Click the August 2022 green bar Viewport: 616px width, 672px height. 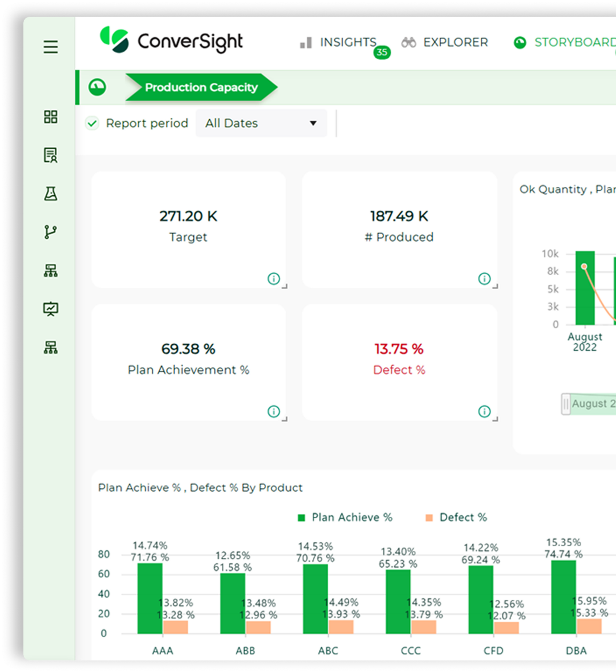point(585,288)
